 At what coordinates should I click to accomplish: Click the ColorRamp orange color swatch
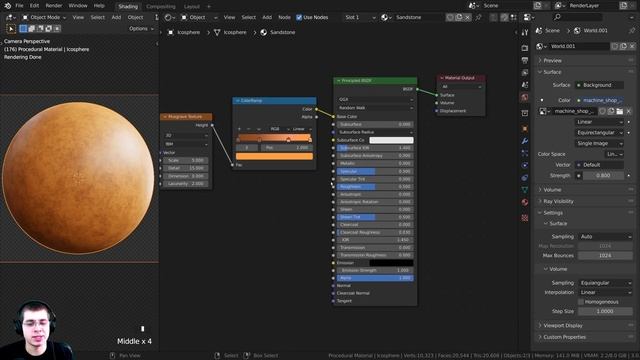[274, 156]
